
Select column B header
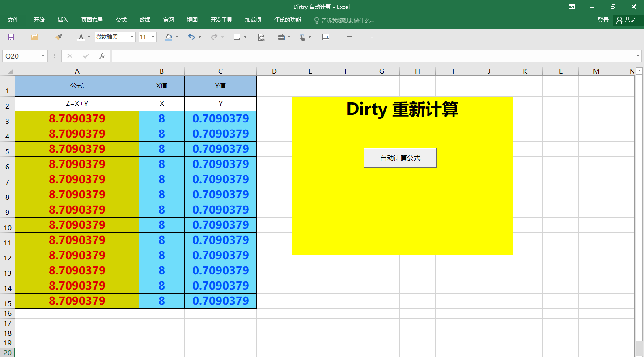pos(161,71)
